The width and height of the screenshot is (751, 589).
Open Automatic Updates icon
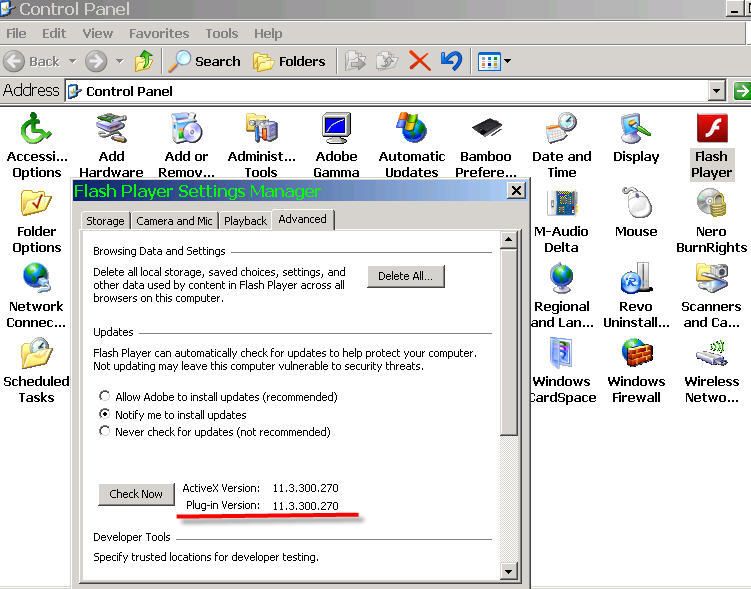pyautogui.click(x=411, y=146)
